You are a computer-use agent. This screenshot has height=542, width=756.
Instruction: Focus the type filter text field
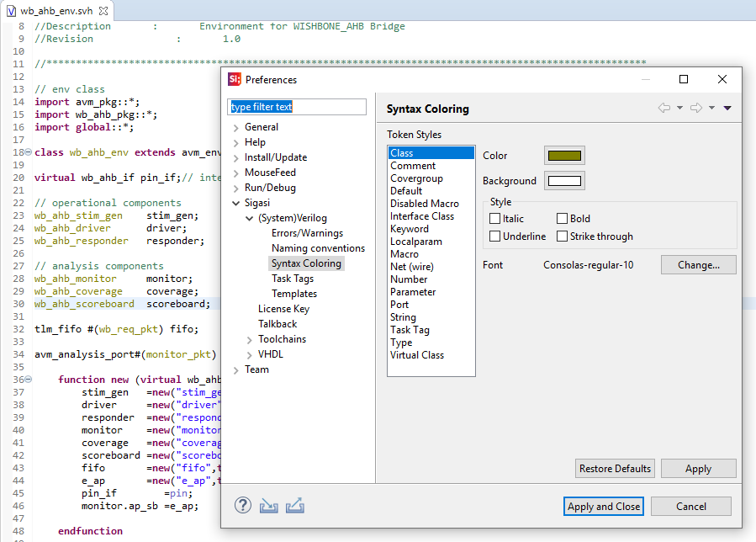click(x=297, y=107)
